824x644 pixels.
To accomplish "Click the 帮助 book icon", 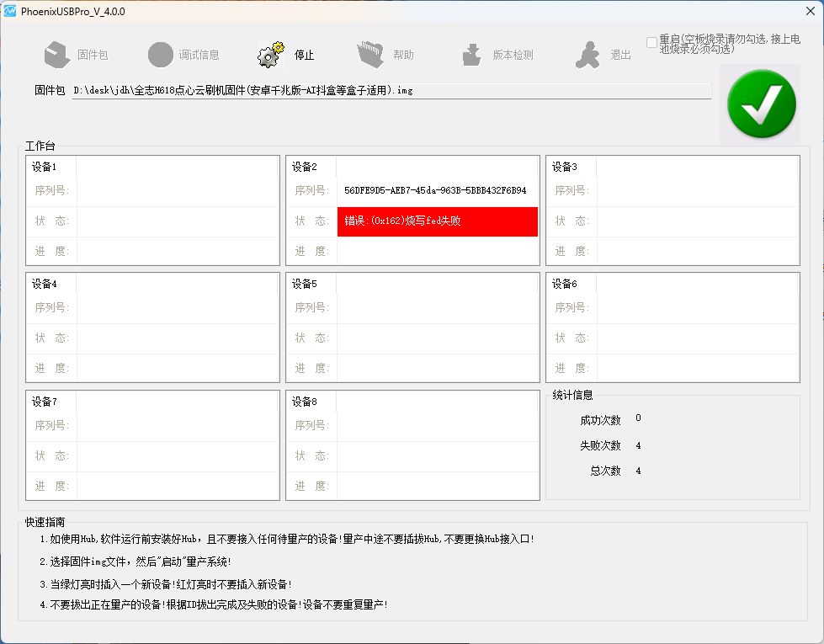I will [371, 55].
